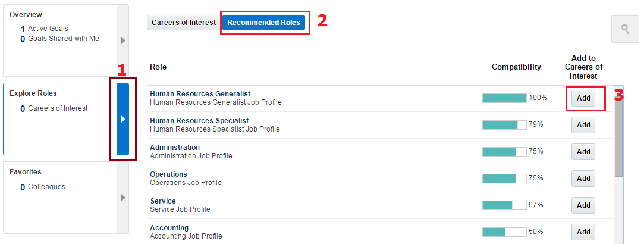Viewport: 644px width, 244px height.
Task: Add Operations role to careers
Action: click(x=583, y=179)
